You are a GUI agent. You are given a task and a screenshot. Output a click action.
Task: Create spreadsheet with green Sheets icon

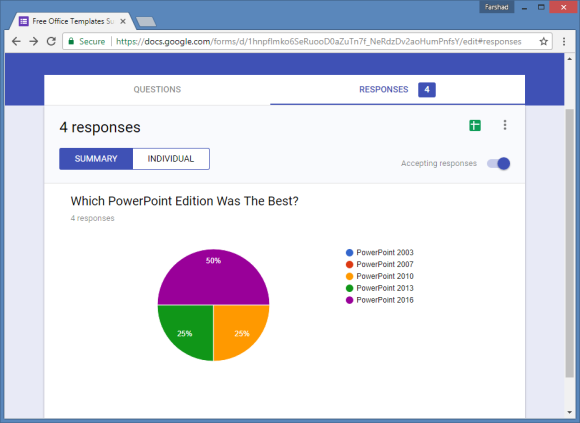coord(475,125)
